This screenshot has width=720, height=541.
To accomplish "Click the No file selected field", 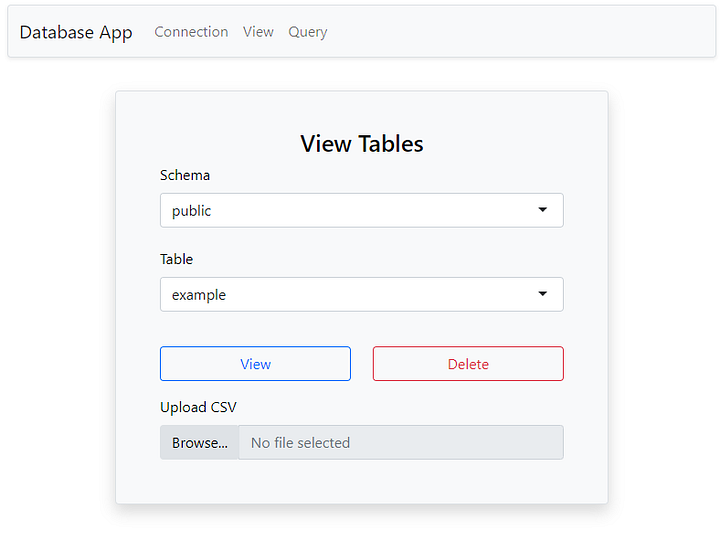I will [400, 443].
